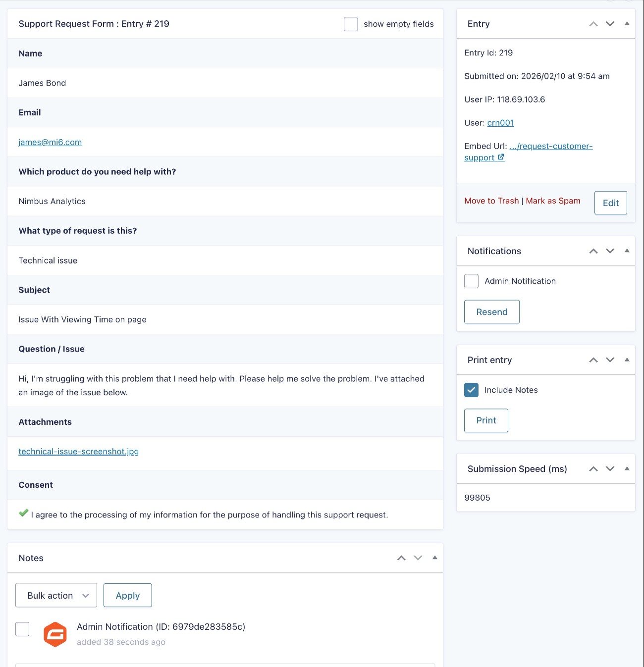Click the down chevron on Entry panel

(610, 23)
